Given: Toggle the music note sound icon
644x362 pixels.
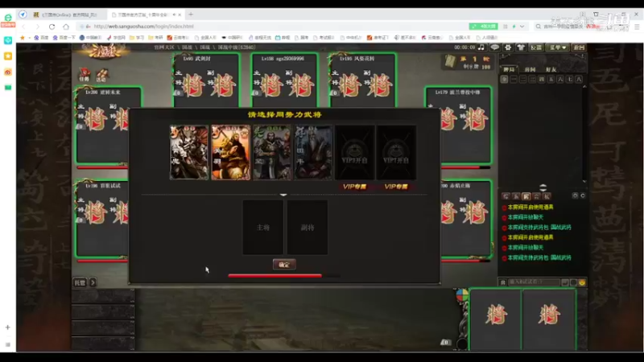Looking at the screenshot, I should click(481, 47).
